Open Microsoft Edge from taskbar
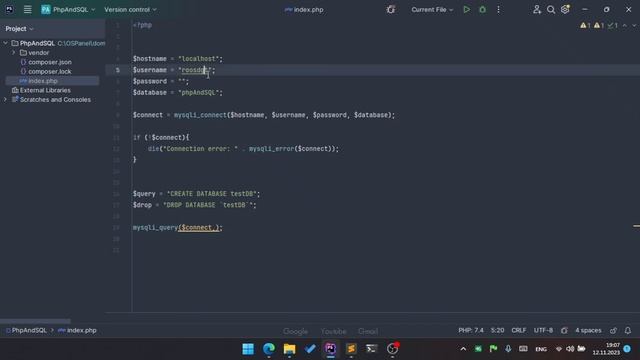 269,349
